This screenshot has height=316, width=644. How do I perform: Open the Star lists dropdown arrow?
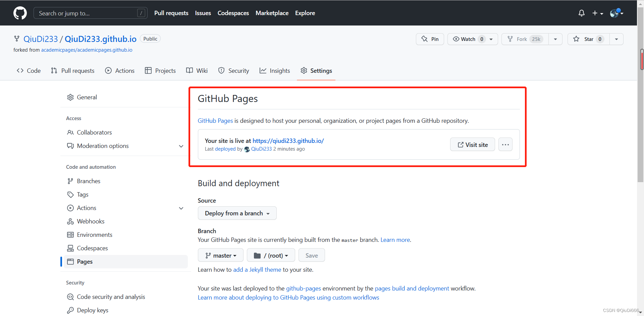pyautogui.click(x=616, y=39)
